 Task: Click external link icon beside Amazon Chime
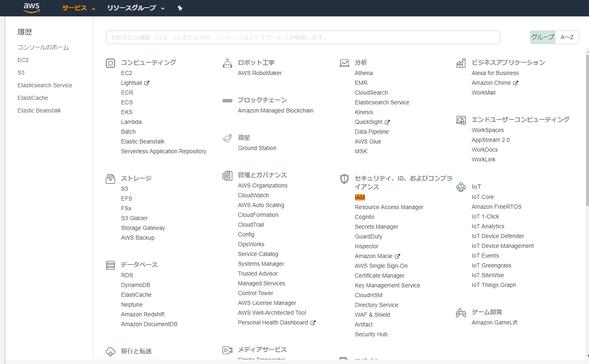(x=516, y=83)
